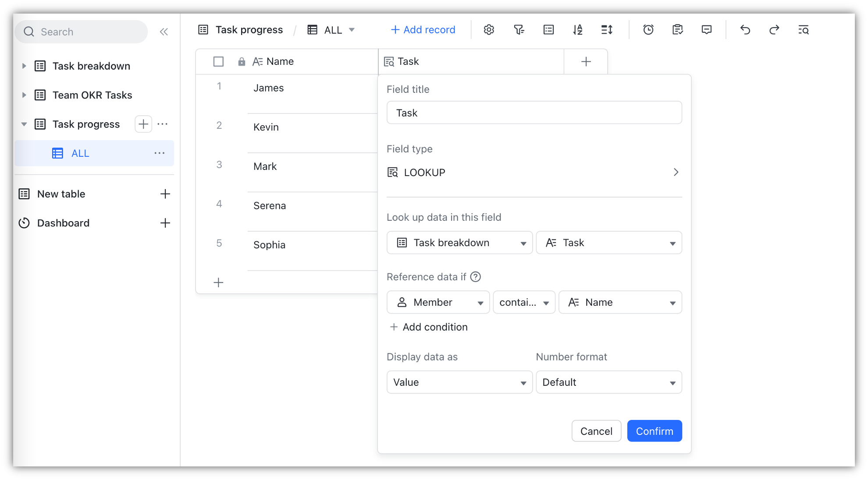This screenshot has height=480, width=868.
Task: Click the reminder alarm icon
Action: 648,30
